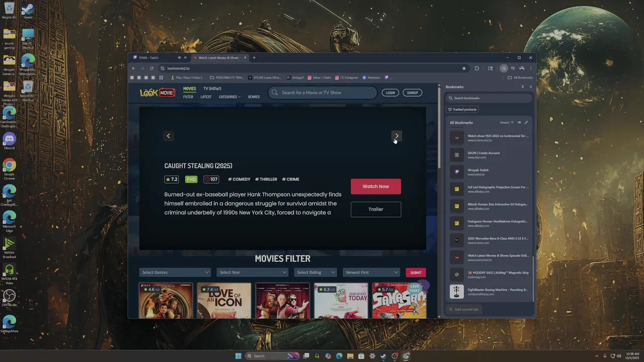
Task: Open the FightMaster Boxing Machine bookmark
Action: [x=489, y=292]
